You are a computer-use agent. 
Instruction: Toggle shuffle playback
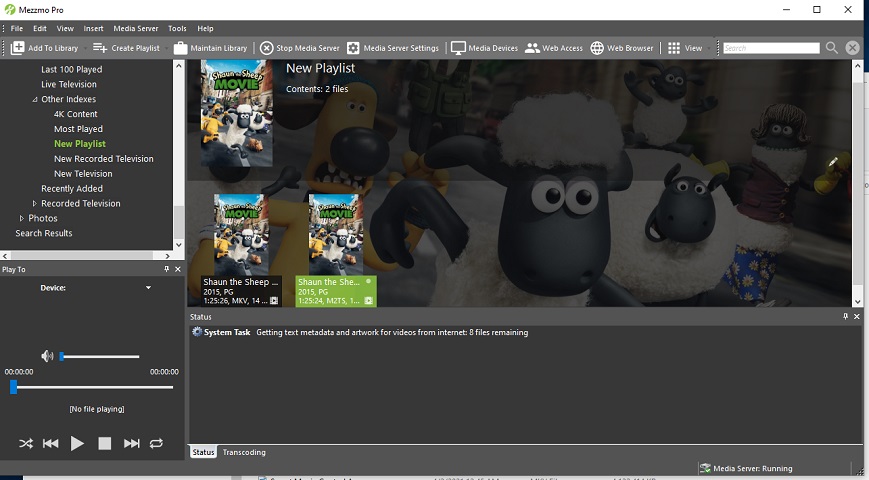pos(26,443)
